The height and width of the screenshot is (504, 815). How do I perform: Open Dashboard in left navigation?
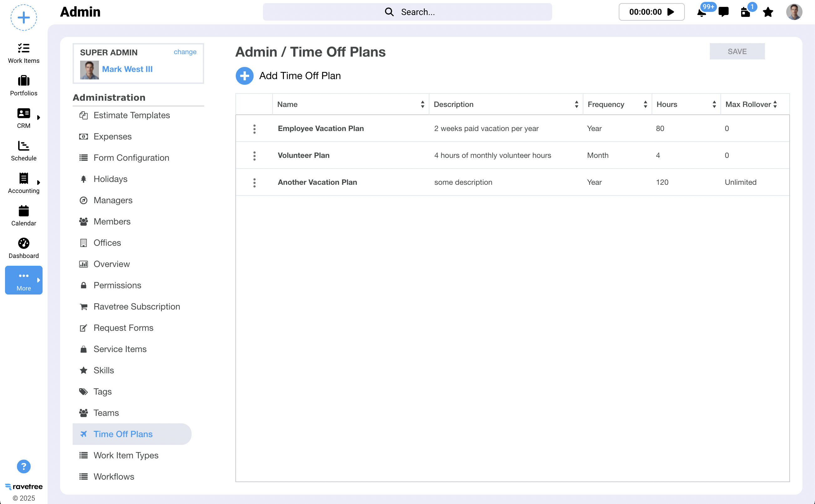[24, 248]
